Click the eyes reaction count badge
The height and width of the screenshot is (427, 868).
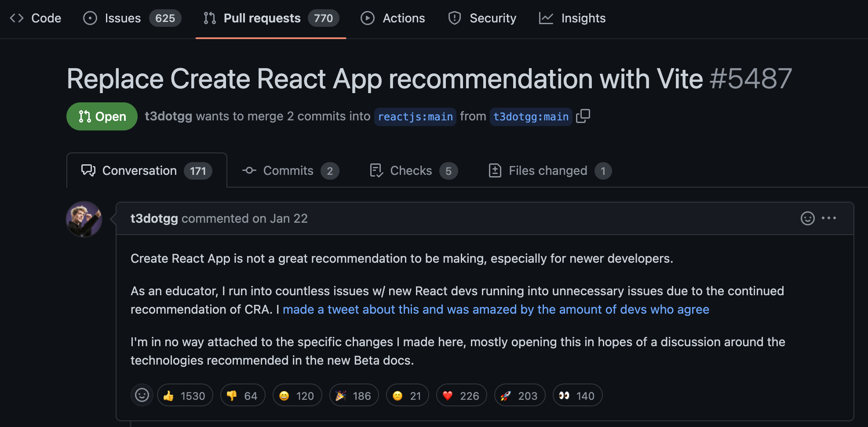click(577, 395)
